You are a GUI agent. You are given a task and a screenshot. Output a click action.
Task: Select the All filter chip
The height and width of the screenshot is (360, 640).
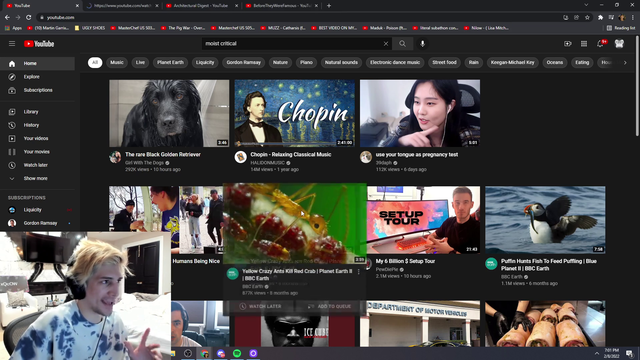(95, 62)
